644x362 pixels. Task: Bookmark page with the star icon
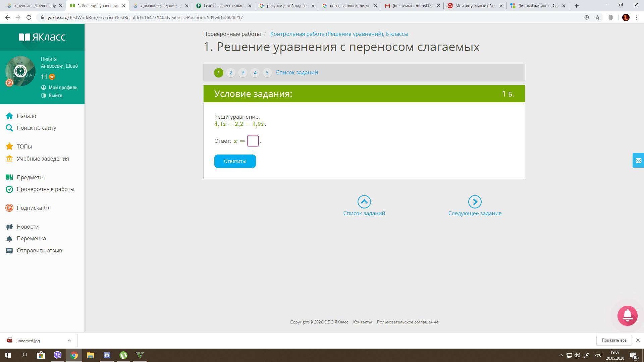tap(597, 17)
